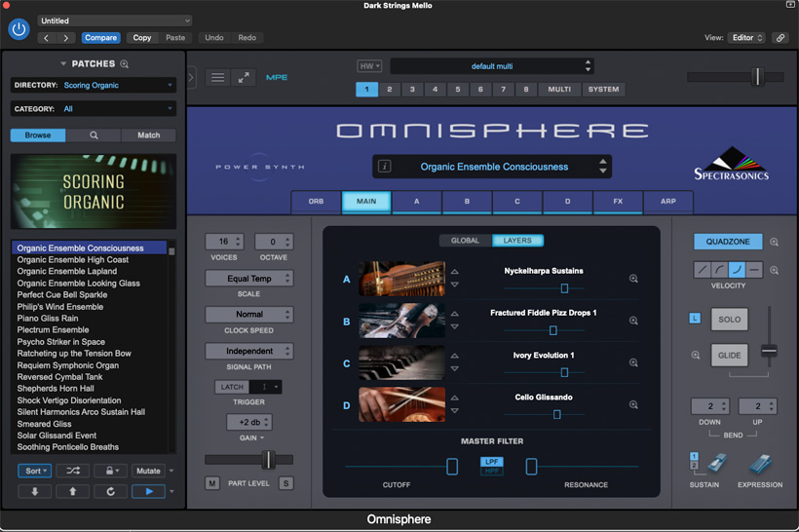Viewport: 799px width, 532px height.
Task: Click the sustain pedal icon
Action: [x=717, y=464]
